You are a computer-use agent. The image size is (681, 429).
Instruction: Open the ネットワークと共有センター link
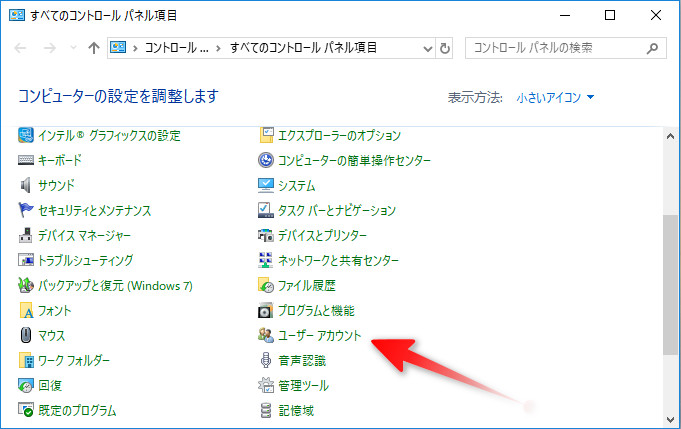tap(338, 260)
